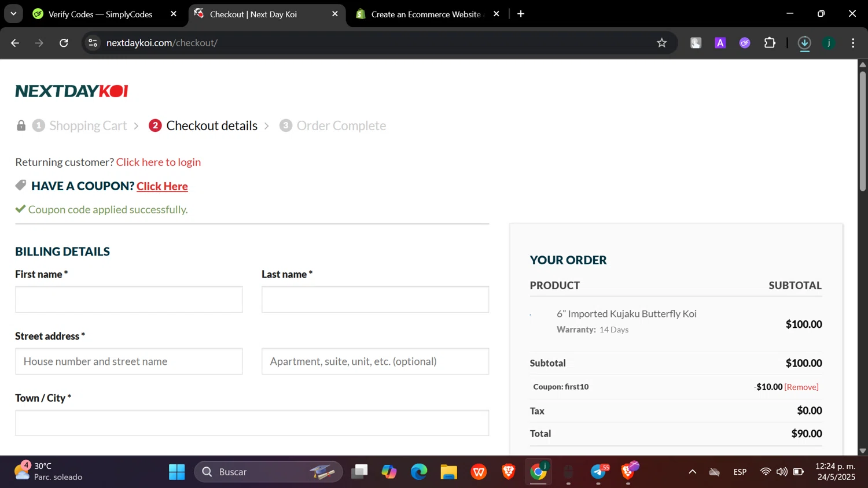
Task: Click the browser back arrow
Action: (15, 43)
